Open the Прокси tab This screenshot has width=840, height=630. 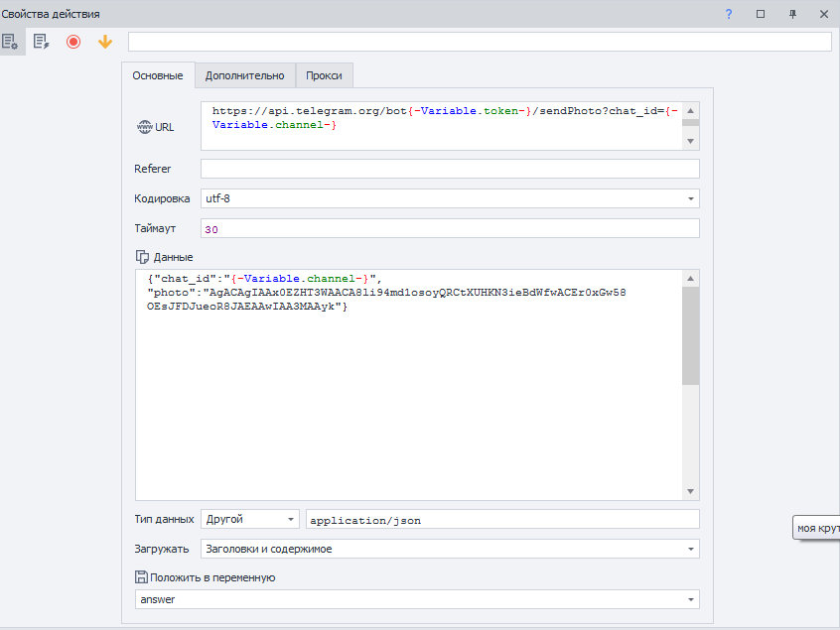325,75
